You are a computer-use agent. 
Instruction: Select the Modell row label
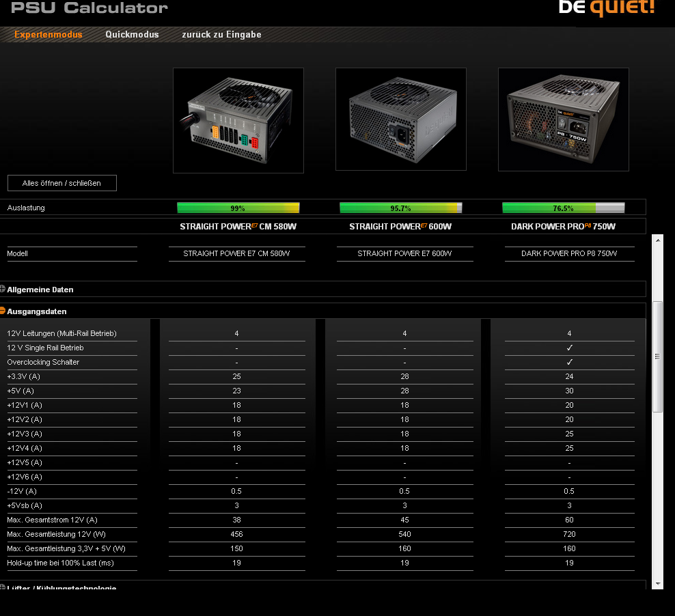tap(17, 254)
